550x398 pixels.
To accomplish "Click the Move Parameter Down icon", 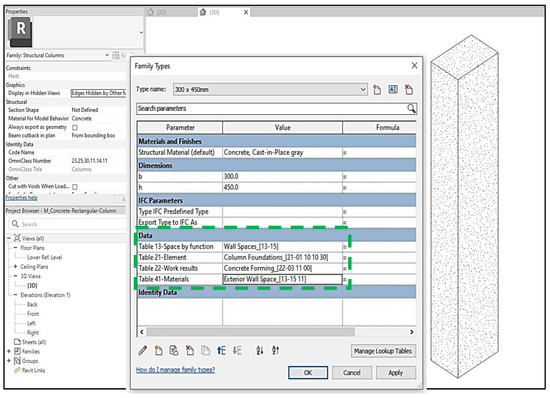I will click(x=237, y=350).
